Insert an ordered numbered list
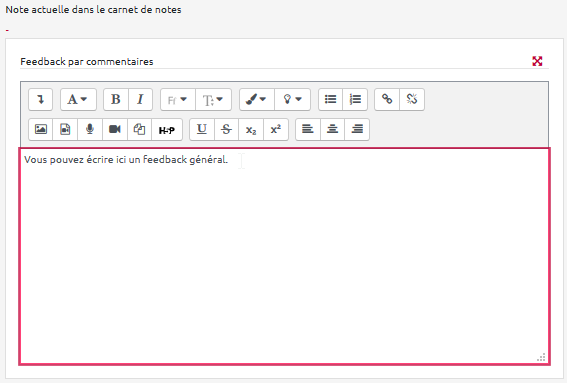The height and width of the screenshot is (383, 567). point(355,99)
